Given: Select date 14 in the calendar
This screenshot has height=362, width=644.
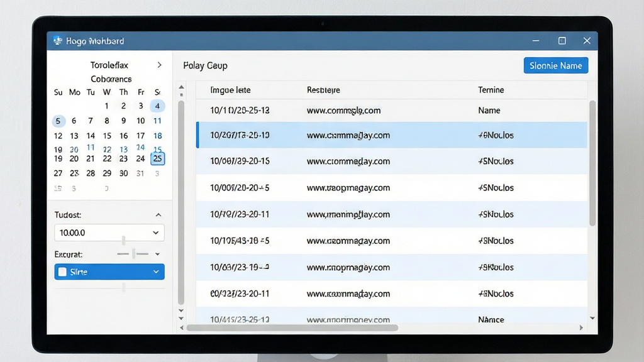Looking at the screenshot, I should point(91,136).
